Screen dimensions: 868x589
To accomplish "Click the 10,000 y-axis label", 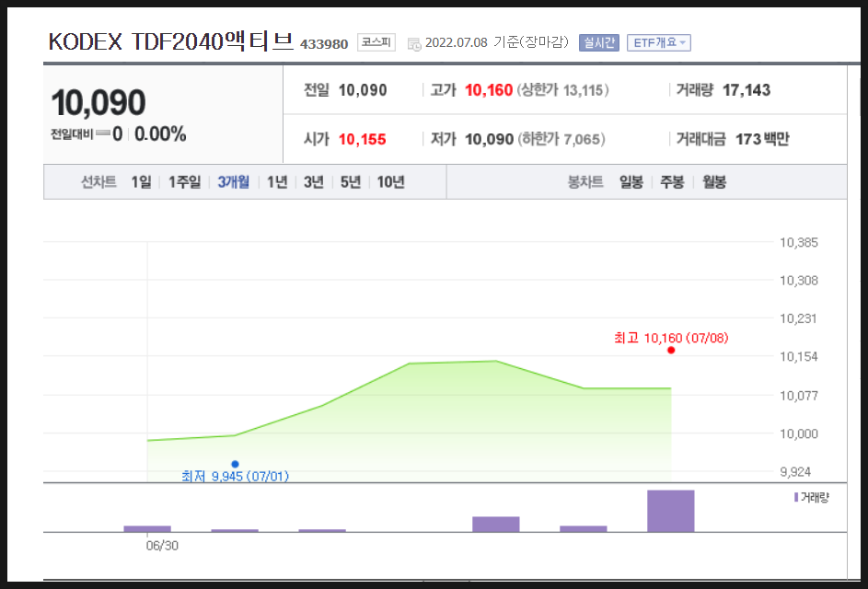I will point(798,433).
